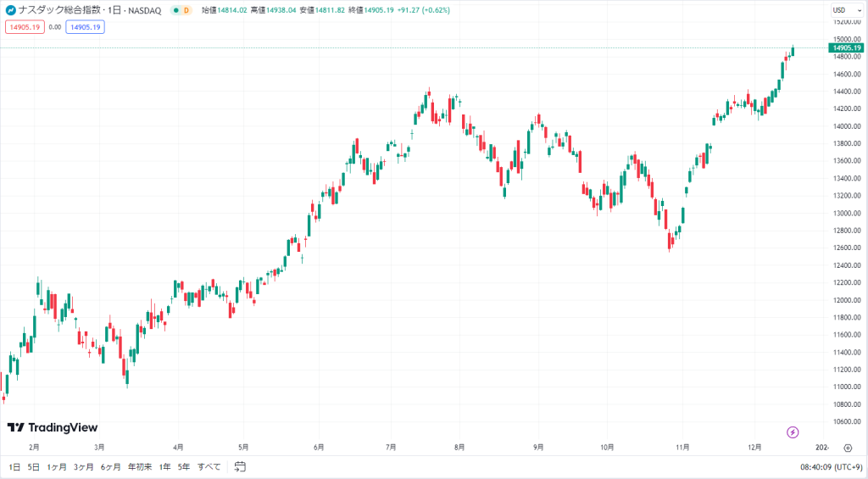This screenshot has width=868, height=479.
Task: Open chart settings gear icon
Action: (x=848, y=448)
